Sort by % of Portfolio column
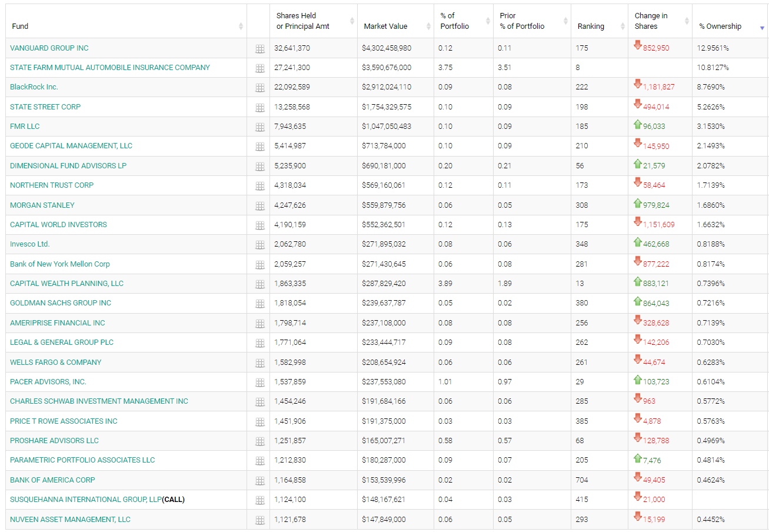The width and height of the screenshot is (769, 532). click(x=464, y=21)
